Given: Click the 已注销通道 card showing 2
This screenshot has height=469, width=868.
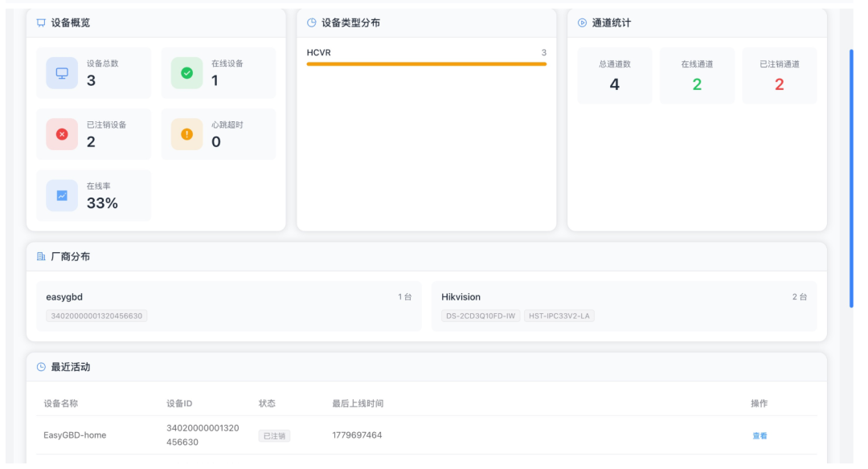Looking at the screenshot, I should click(780, 75).
